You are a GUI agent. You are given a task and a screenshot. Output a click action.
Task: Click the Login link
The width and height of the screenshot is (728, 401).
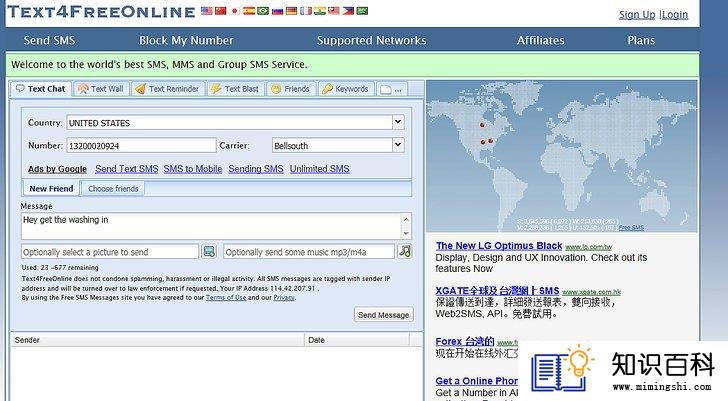pyautogui.click(x=675, y=14)
